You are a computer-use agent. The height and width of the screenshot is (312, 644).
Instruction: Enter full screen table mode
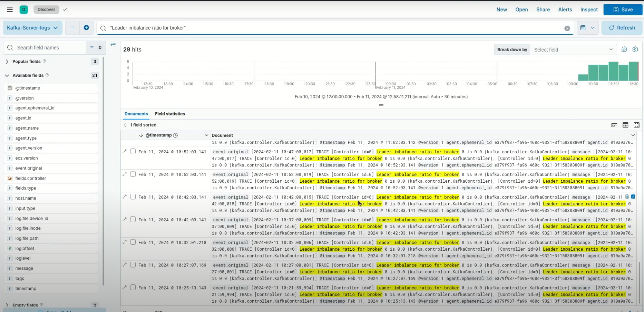coord(637,125)
